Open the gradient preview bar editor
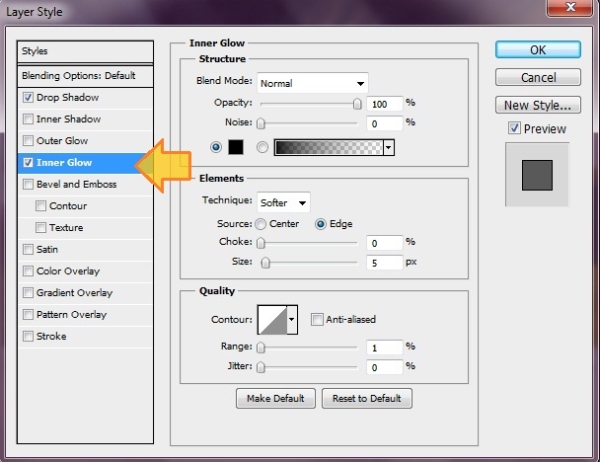 point(328,147)
